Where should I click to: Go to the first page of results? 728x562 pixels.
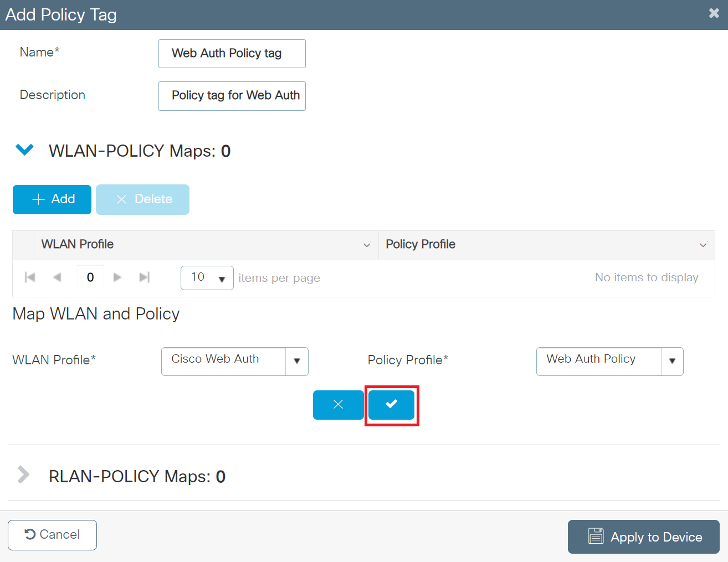(x=30, y=277)
